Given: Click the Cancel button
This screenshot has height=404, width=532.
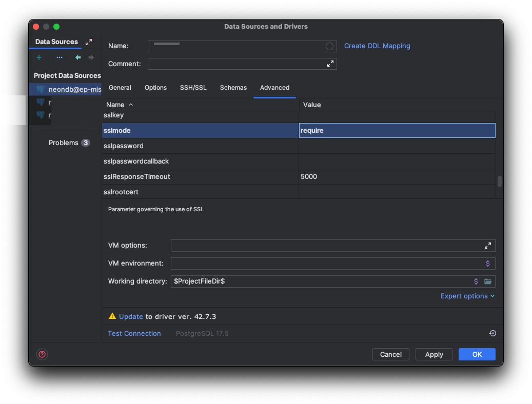Looking at the screenshot, I should [x=391, y=354].
